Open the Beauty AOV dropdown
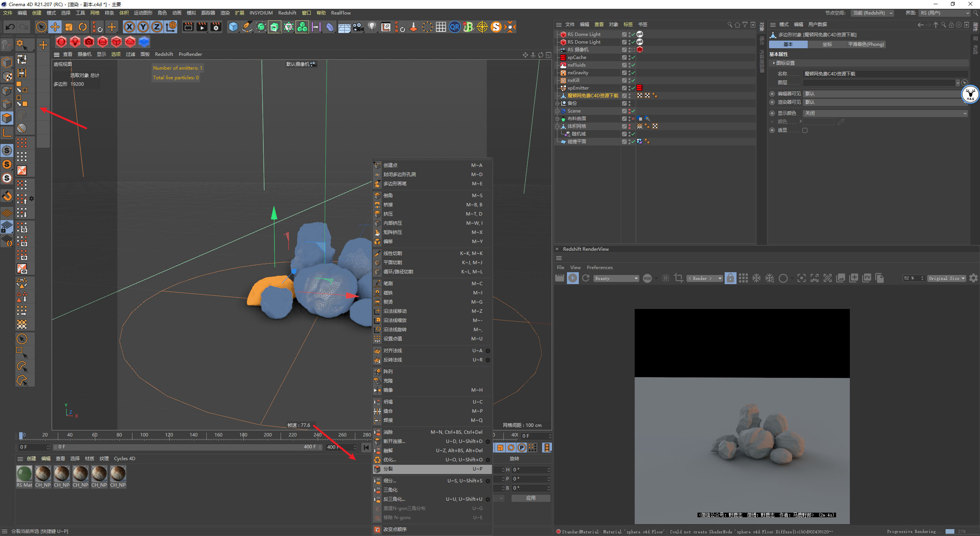Screen dimensions: 980x536 click(x=616, y=278)
